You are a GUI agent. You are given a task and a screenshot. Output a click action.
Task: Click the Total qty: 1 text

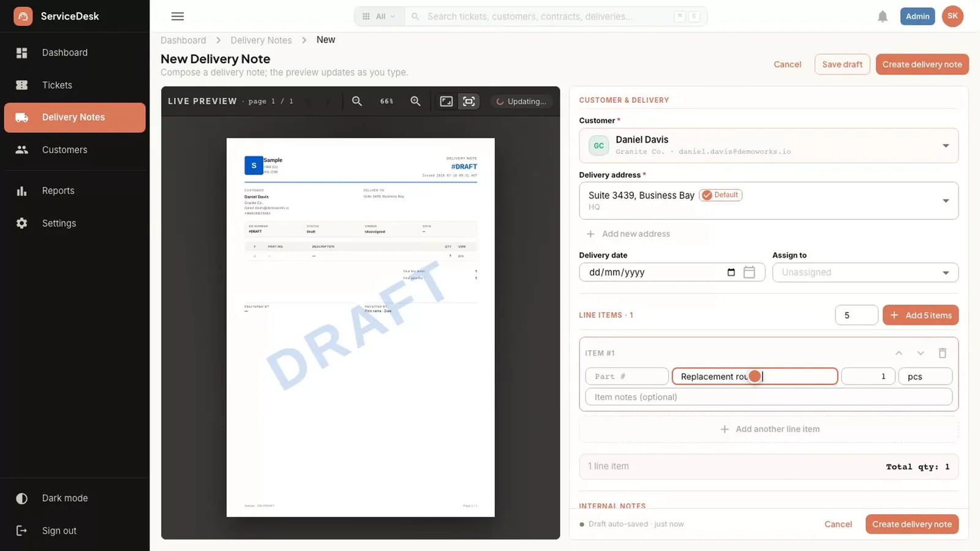click(x=918, y=467)
